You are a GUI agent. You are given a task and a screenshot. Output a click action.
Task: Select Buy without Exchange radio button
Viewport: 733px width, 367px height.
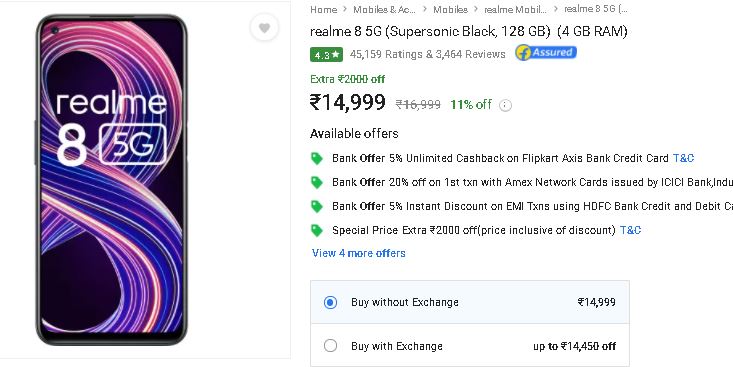[330, 302]
